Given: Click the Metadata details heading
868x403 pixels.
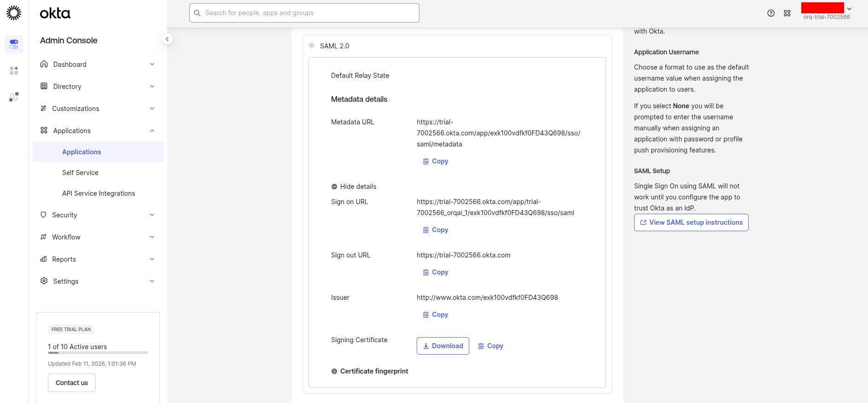Looking at the screenshot, I should click(x=359, y=99).
